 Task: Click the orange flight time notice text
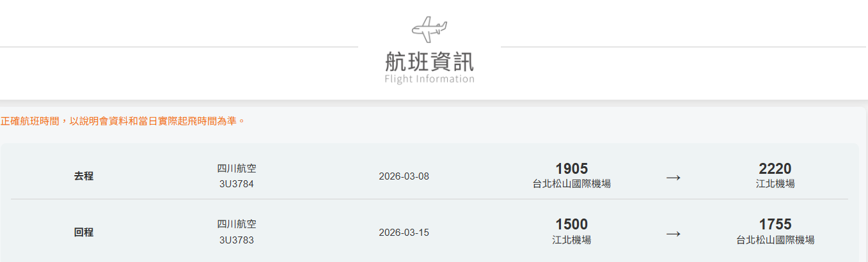[x=123, y=120]
